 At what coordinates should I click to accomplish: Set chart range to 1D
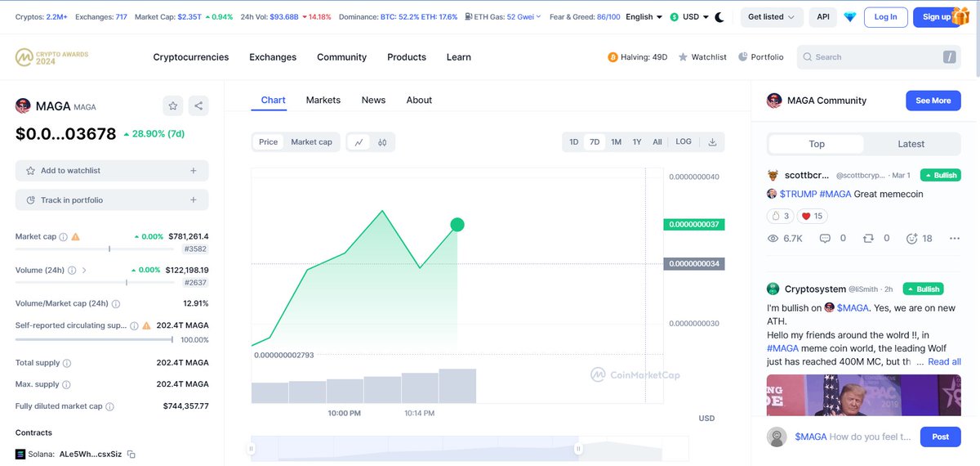(574, 142)
